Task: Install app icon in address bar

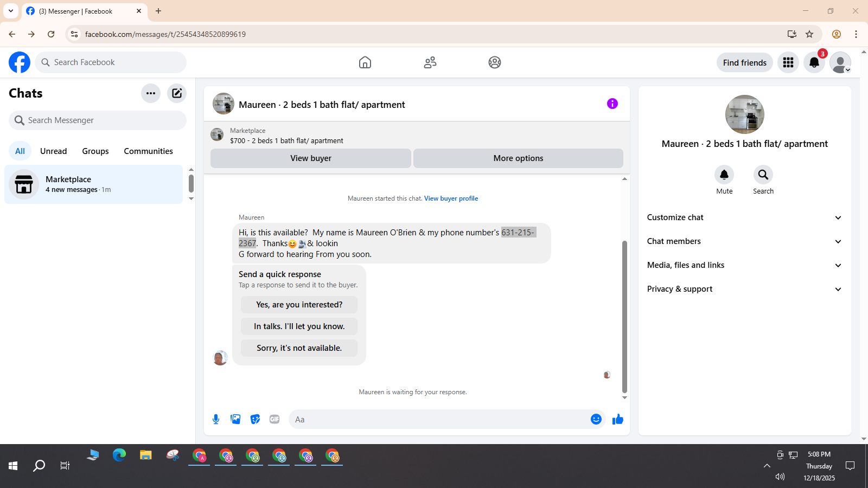Action: 792,34
